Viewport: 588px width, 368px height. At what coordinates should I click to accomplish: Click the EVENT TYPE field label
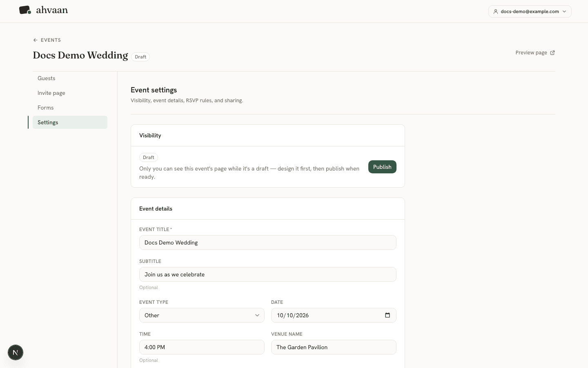click(154, 302)
